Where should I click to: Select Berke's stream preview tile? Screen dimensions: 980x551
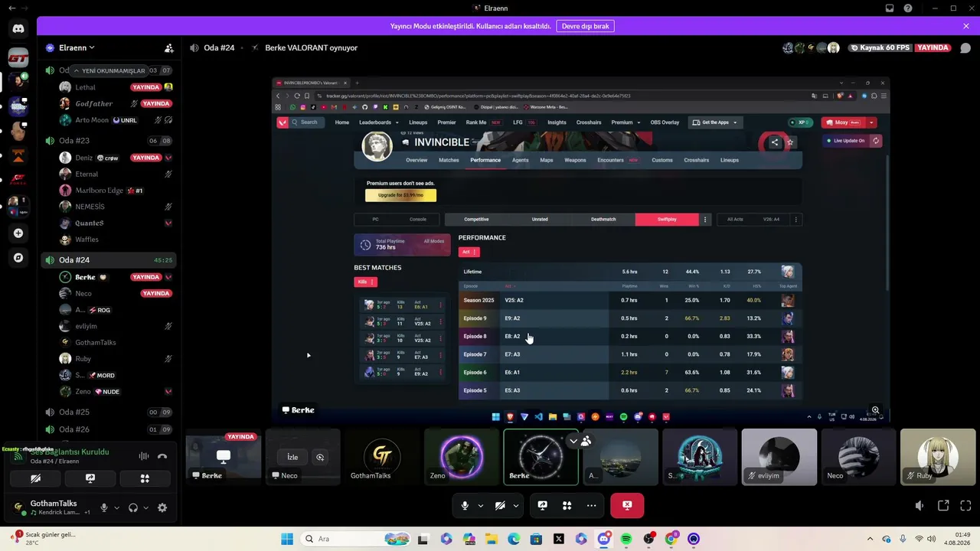pyautogui.click(x=222, y=457)
